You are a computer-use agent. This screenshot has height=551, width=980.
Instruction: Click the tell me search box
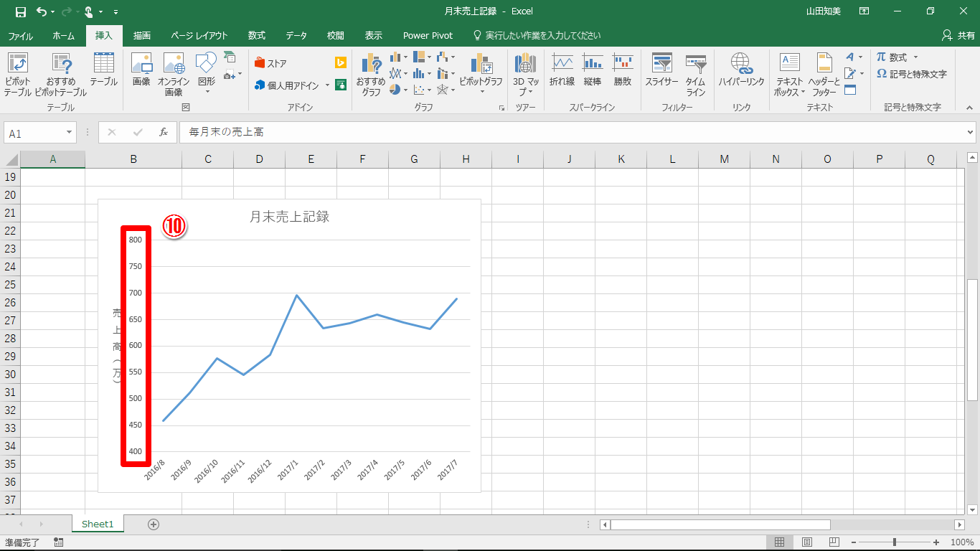tap(537, 36)
